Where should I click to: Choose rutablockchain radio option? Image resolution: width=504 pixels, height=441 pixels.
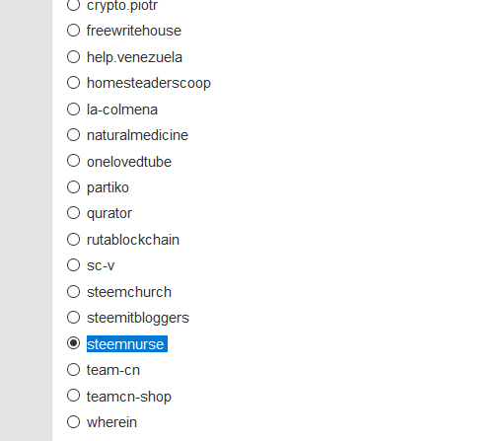point(73,239)
